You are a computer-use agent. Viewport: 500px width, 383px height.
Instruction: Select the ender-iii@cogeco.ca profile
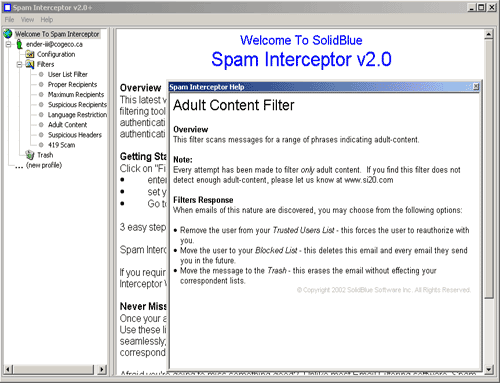coord(54,44)
